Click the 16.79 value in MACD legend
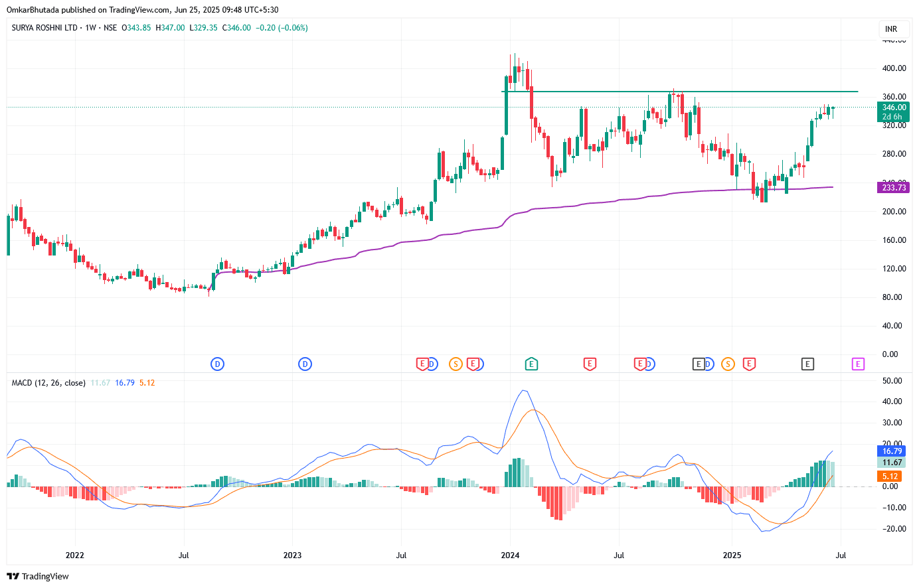 (125, 383)
